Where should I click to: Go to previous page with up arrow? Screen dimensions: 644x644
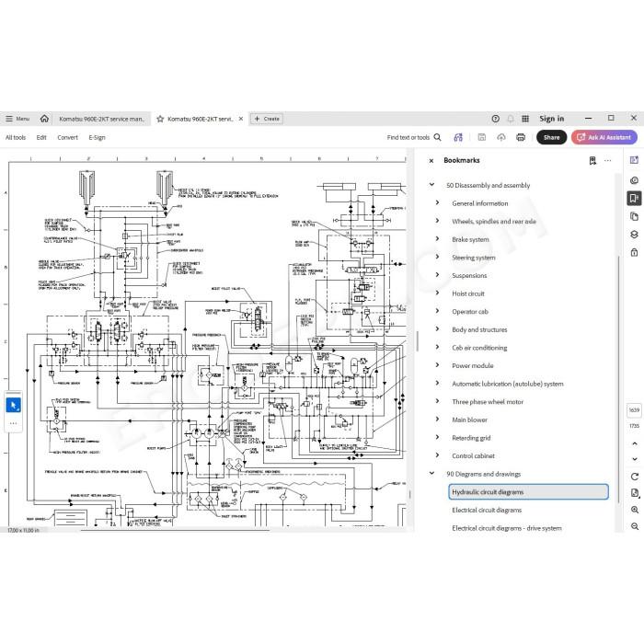click(x=635, y=444)
